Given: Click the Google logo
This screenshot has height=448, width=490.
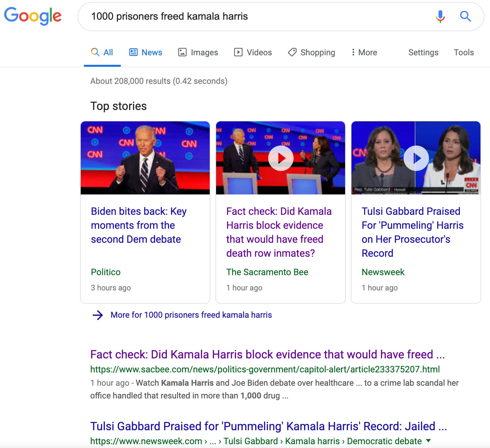Looking at the screenshot, I should click(33, 16).
